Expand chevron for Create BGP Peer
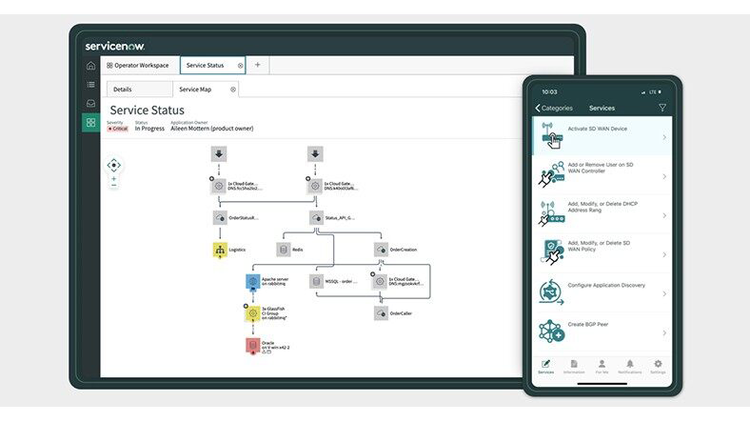This screenshot has height=422, width=750. (664, 333)
